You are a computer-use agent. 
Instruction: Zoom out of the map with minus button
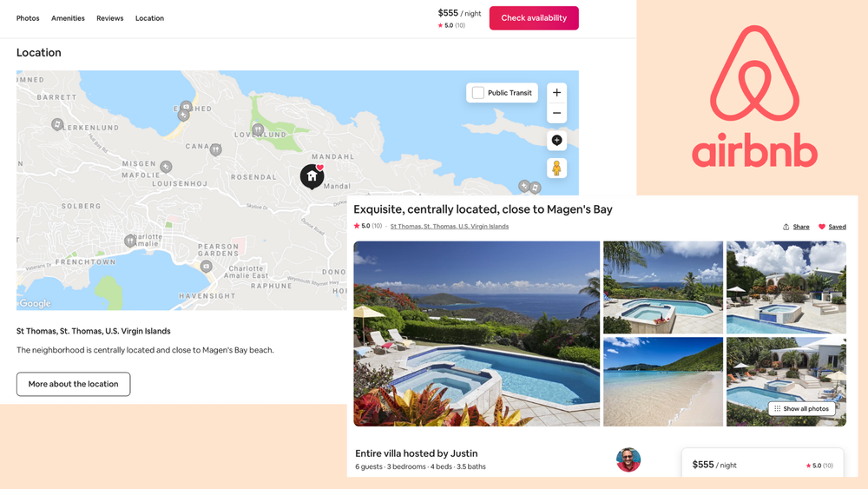tap(557, 113)
